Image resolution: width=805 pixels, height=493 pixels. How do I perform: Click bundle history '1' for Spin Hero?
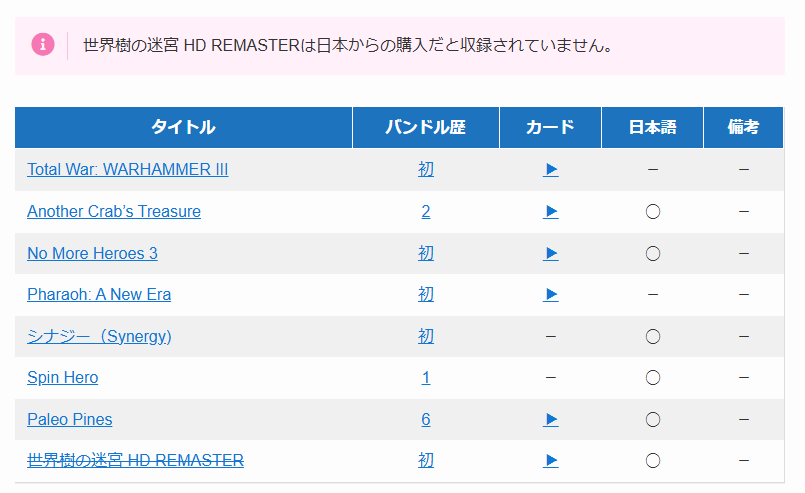(426, 378)
